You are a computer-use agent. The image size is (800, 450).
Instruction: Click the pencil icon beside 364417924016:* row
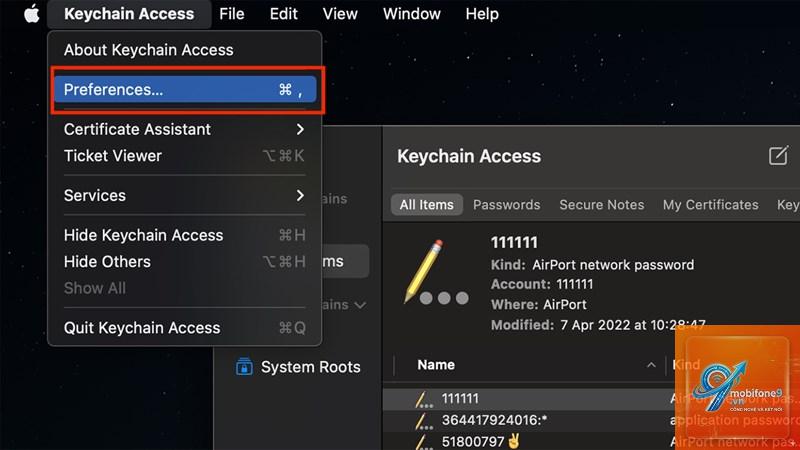point(423,421)
